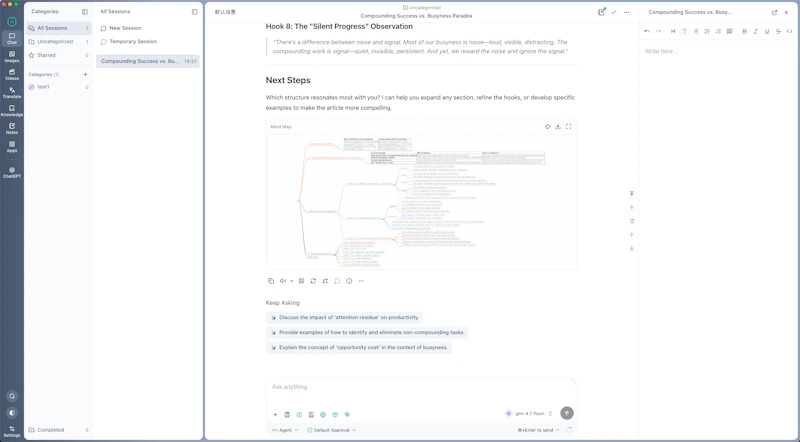Viewport: 800px width, 442px height.
Task: Open the note in an external window
Action: click(x=774, y=12)
